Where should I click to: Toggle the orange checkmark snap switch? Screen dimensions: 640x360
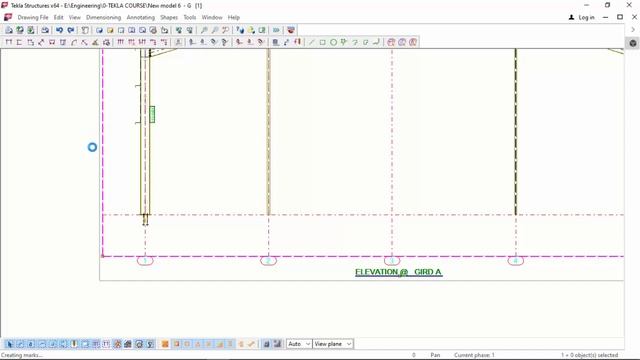(251, 344)
